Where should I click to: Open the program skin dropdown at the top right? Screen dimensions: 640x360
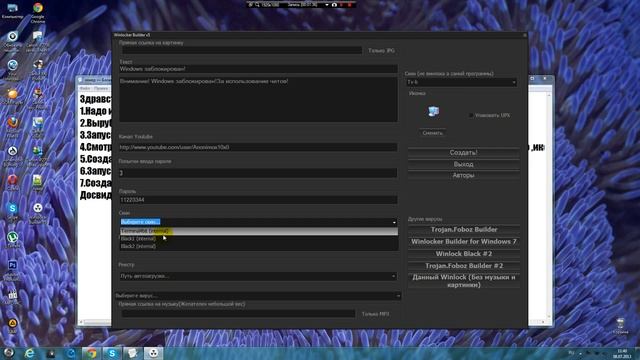click(x=513, y=82)
